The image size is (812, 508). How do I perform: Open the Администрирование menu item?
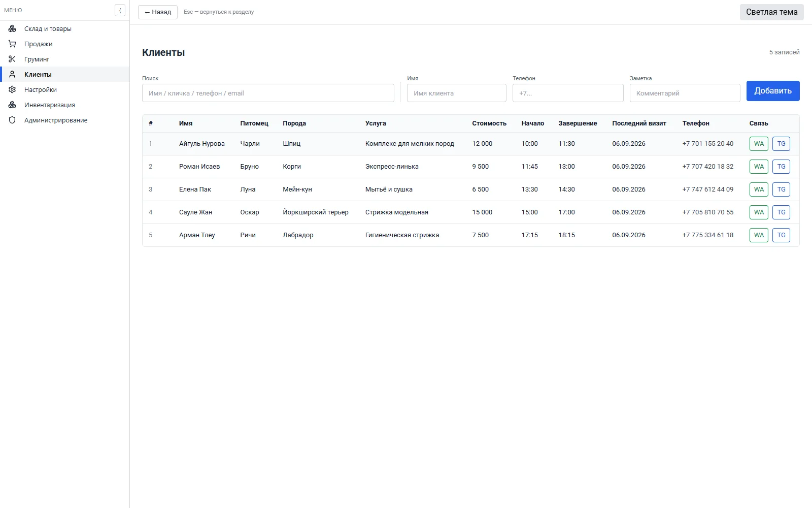[x=64, y=120]
